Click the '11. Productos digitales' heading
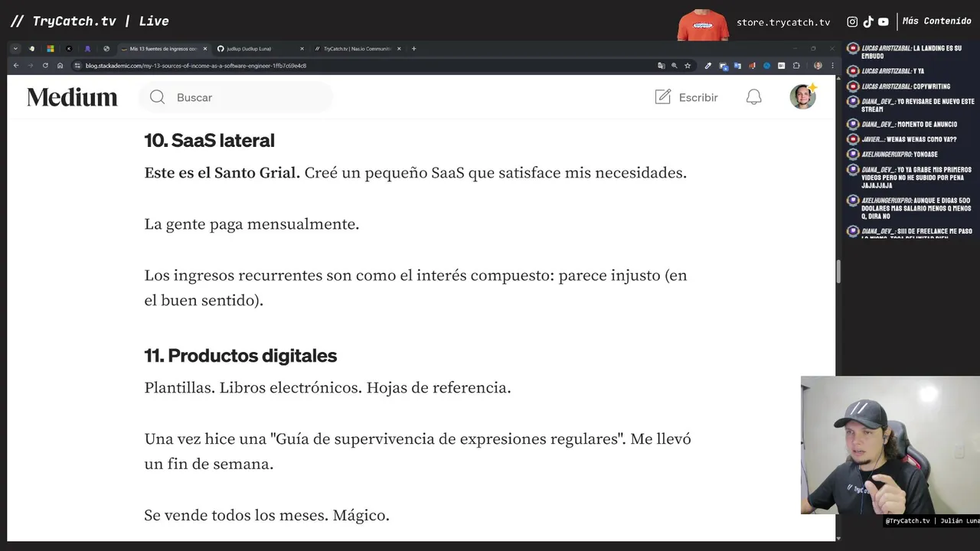Image resolution: width=980 pixels, height=551 pixels. pyautogui.click(x=240, y=356)
